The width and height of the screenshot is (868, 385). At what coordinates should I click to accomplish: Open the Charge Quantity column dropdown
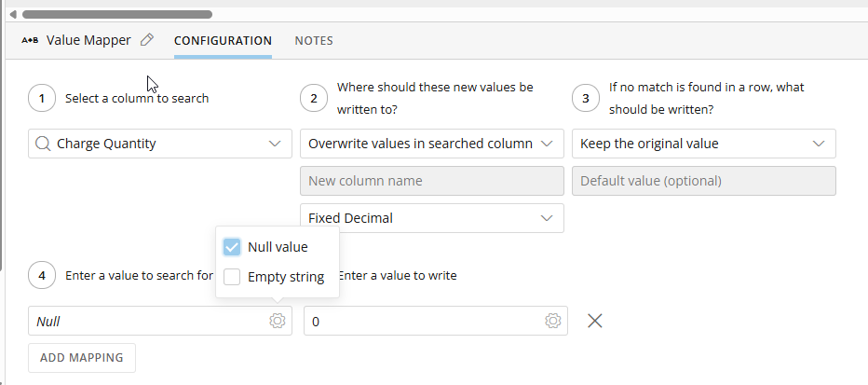160,144
